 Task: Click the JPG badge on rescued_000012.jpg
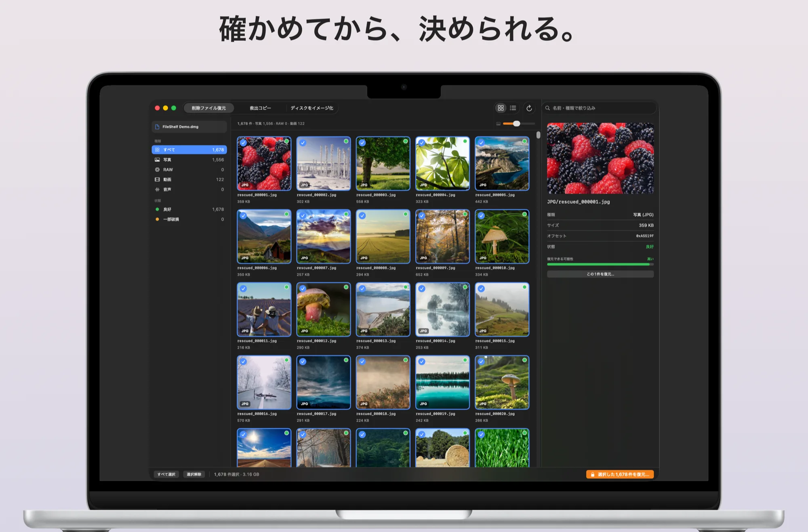pyautogui.click(x=304, y=331)
